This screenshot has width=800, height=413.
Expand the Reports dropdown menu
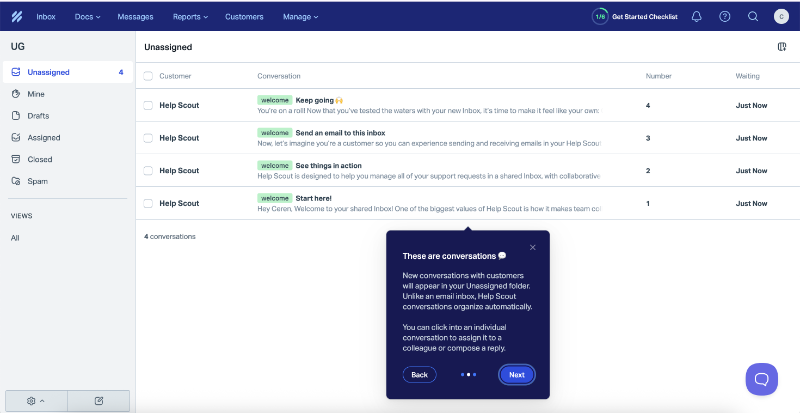(x=190, y=16)
